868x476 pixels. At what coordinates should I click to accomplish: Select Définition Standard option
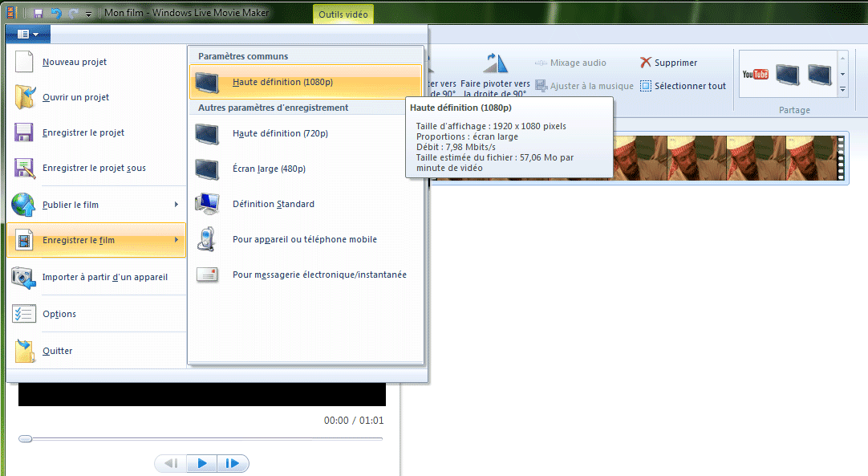(x=306, y=204)
